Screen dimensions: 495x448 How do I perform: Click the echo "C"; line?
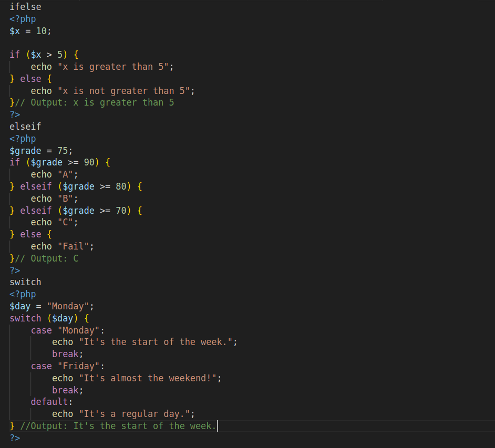[54, 222]
